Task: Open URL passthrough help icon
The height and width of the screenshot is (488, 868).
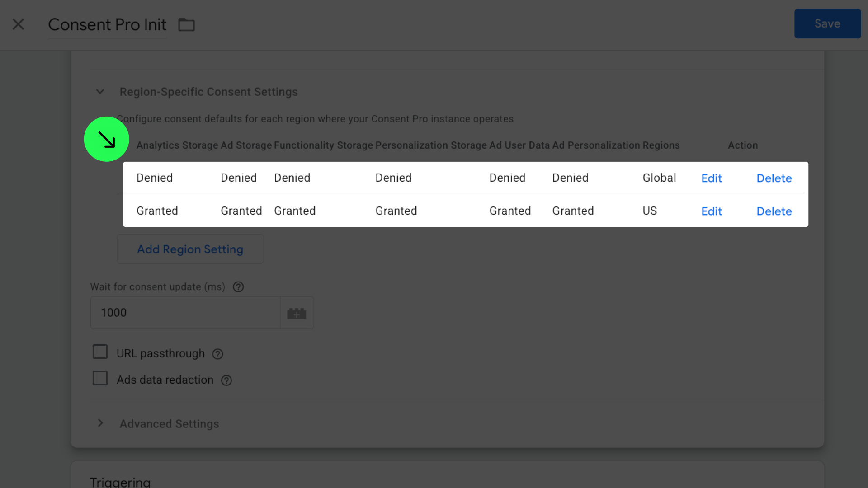Action: [x=218, y=354]
